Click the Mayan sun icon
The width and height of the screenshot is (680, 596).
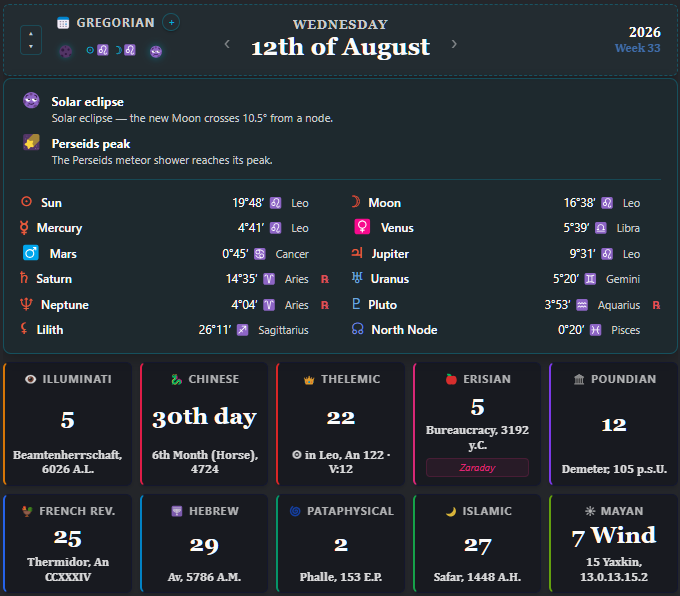click(x=590, y=511)
